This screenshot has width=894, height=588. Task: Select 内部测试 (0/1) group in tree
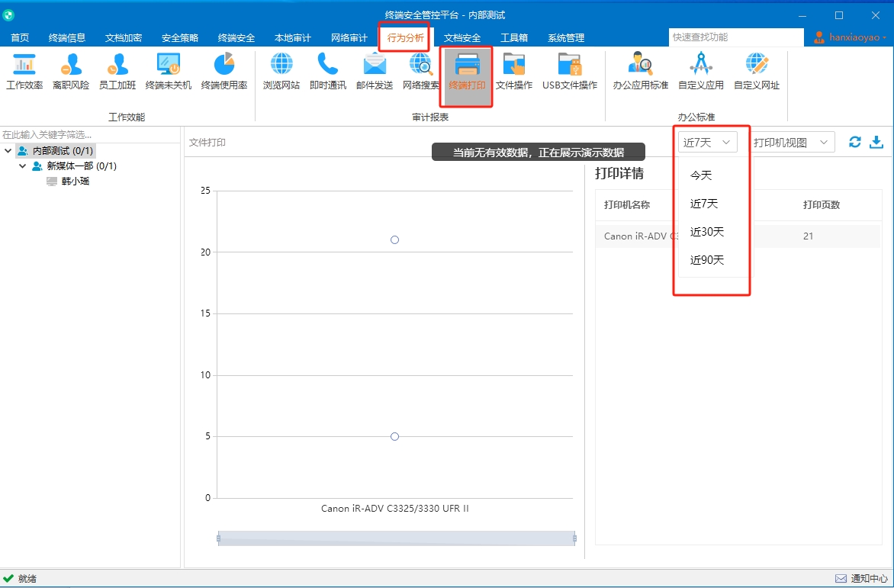63,151
